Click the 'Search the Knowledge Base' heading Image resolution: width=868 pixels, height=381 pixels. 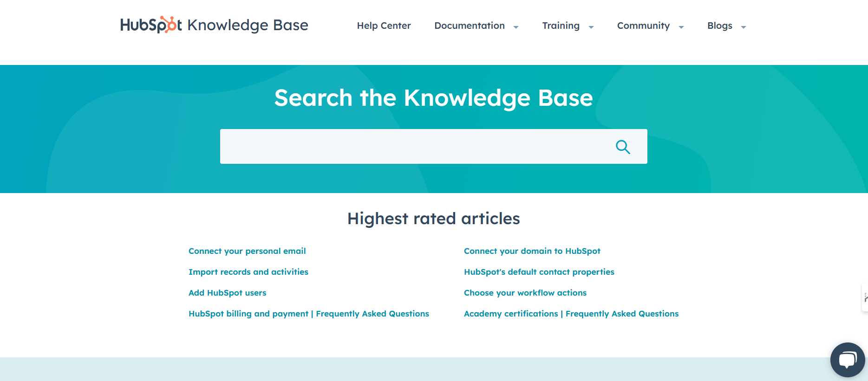(x=434, y=98)
